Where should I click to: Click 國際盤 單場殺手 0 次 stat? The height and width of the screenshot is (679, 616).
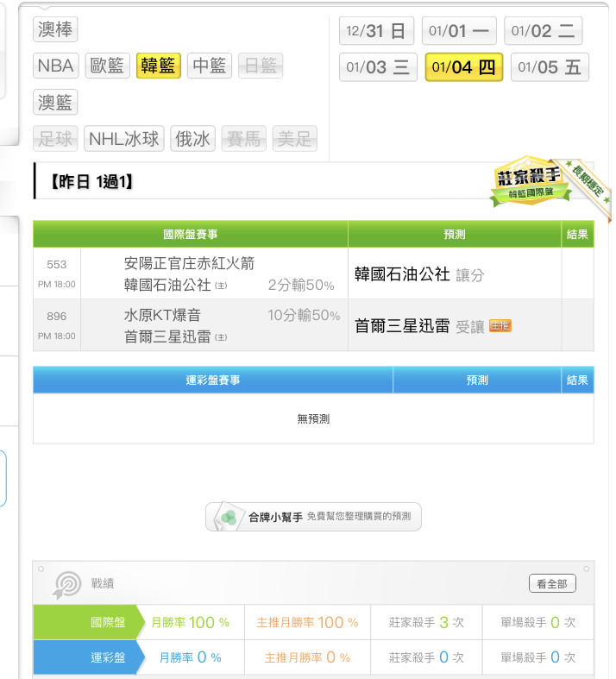538,622
